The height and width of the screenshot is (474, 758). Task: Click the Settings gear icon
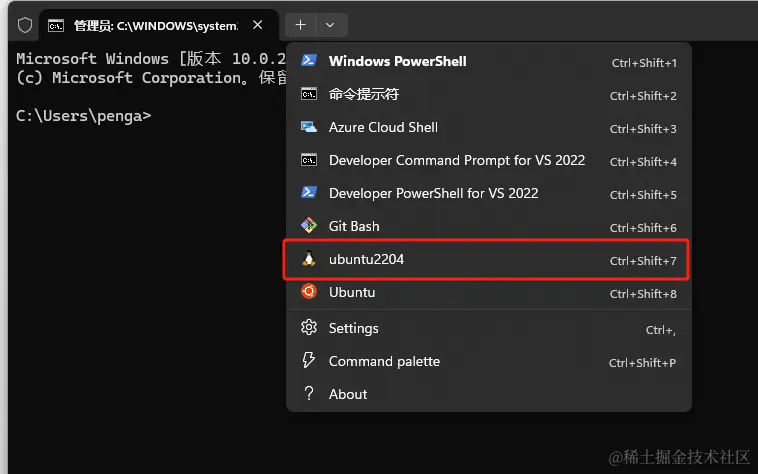(309, 328)
